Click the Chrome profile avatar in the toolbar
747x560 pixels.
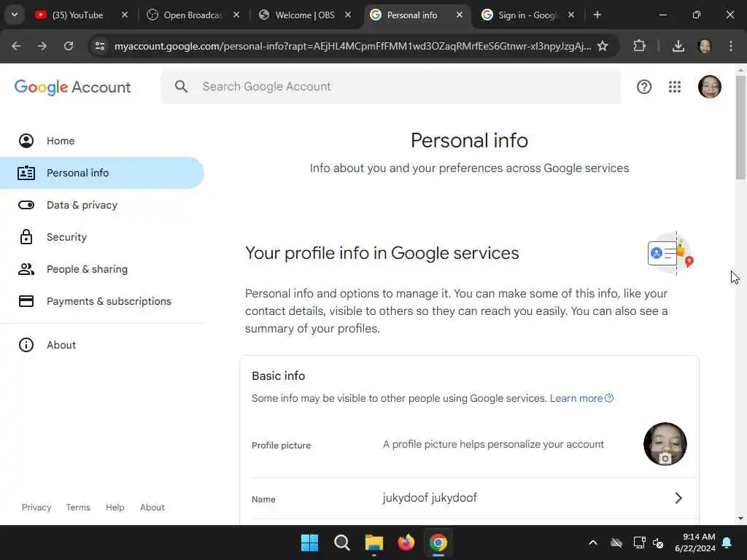[705, 46]
